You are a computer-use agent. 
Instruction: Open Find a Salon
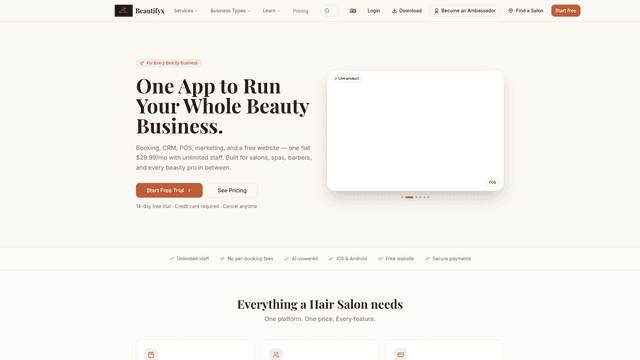click(x=526, y=11)
